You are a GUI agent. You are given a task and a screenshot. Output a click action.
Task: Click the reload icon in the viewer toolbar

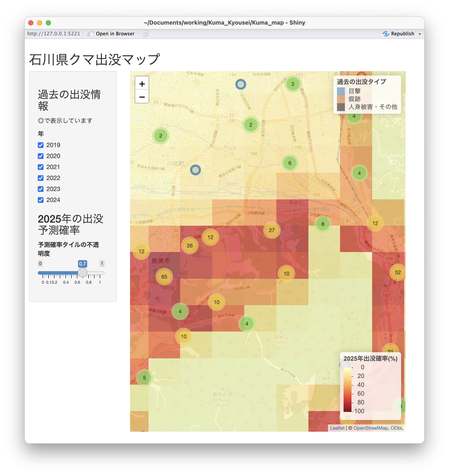(145, 34)
